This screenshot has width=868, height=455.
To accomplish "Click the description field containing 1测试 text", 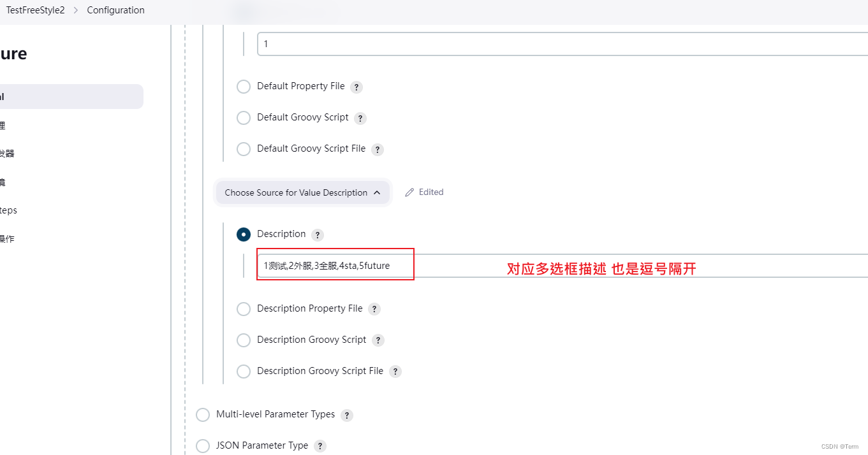I will (x=335, y=266).
